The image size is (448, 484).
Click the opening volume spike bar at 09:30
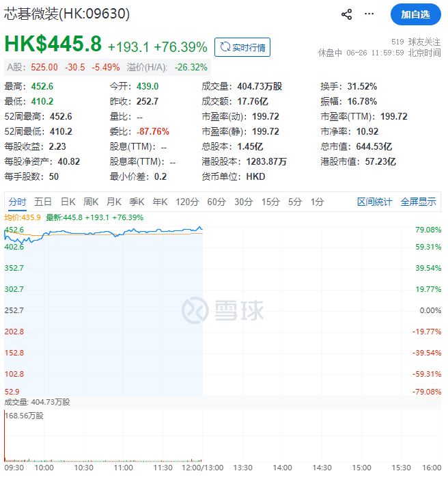[5, 436]
